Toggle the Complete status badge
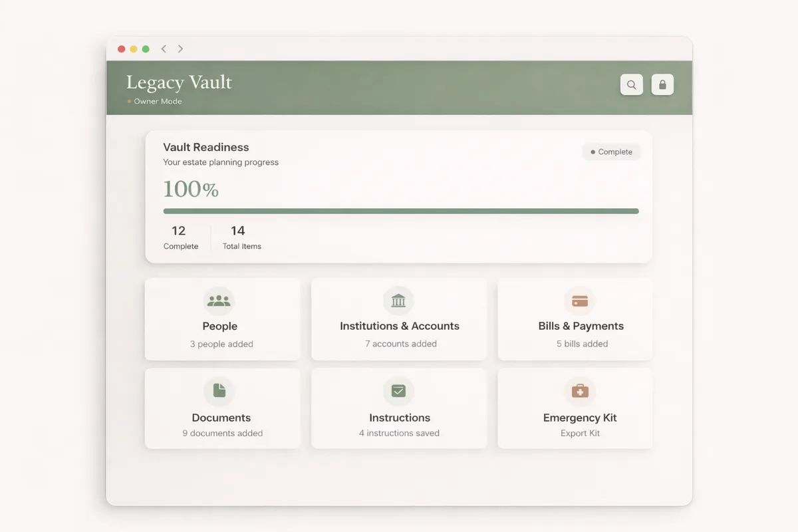 (611, 152)
